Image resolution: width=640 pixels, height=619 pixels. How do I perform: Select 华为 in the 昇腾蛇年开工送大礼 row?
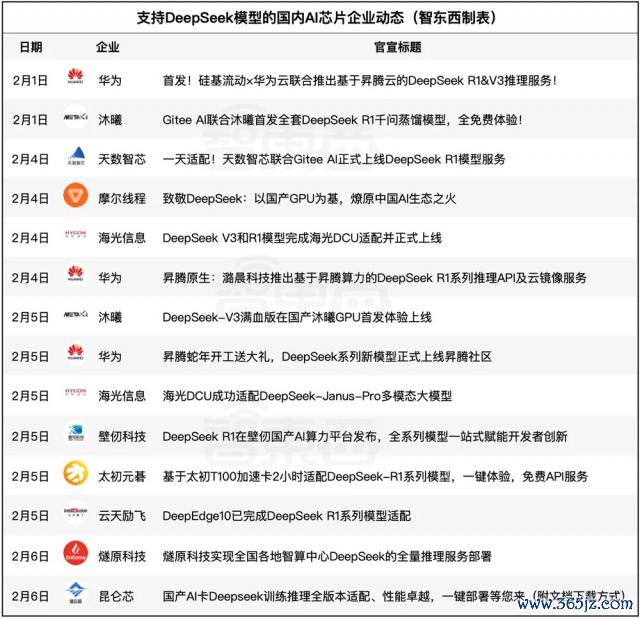(x=110, y=357)
